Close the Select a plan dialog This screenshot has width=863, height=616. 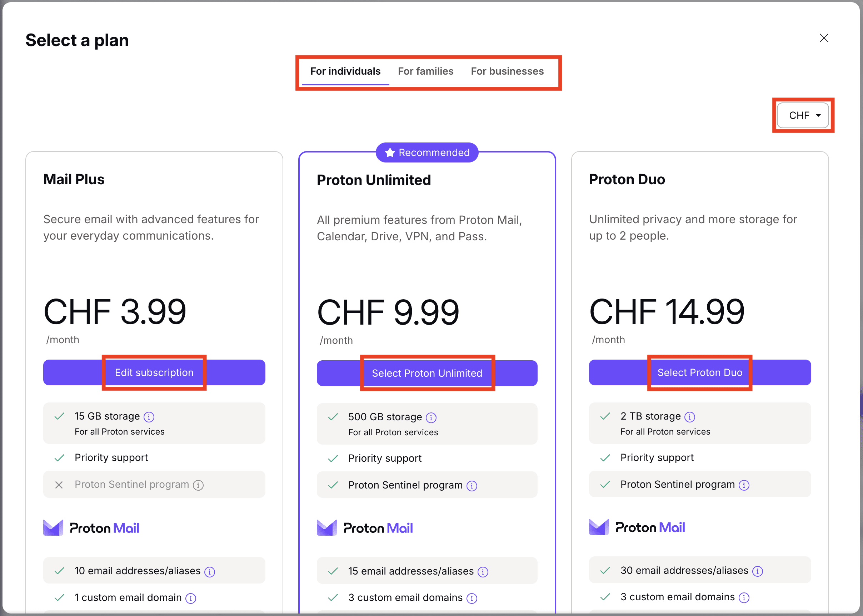(x=824, y=38)
